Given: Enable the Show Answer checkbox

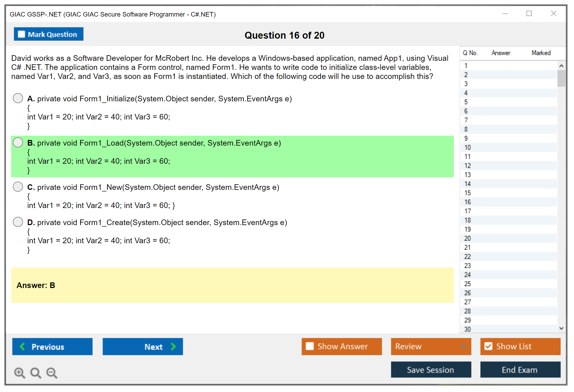Looking at the screenshot, I should [x=310, y=346].
